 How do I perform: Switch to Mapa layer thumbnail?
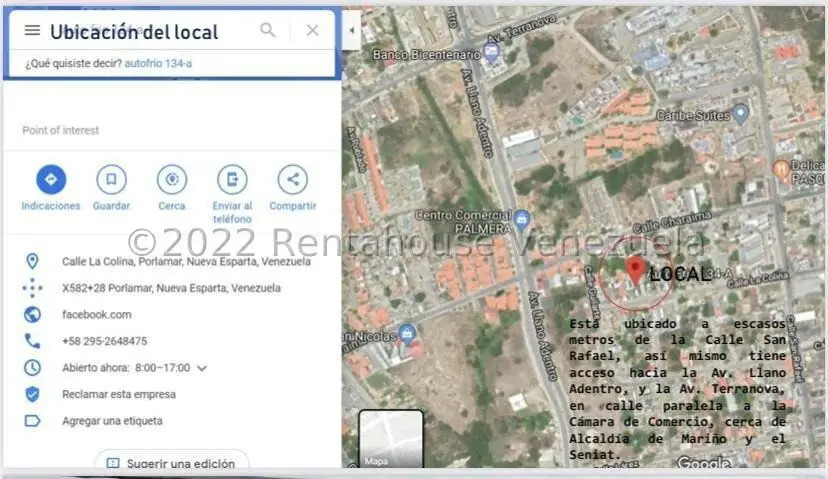coord(391,438)
